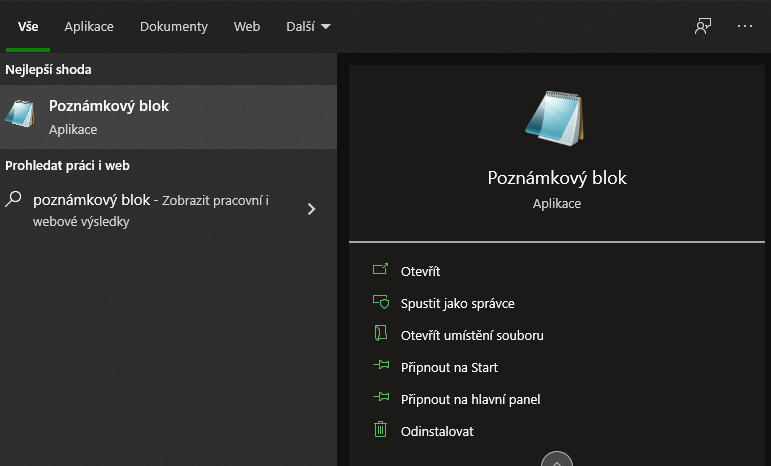Click the Nejlepší shoda section header
This screenshot has height=466, width=771.
[48, 70]
